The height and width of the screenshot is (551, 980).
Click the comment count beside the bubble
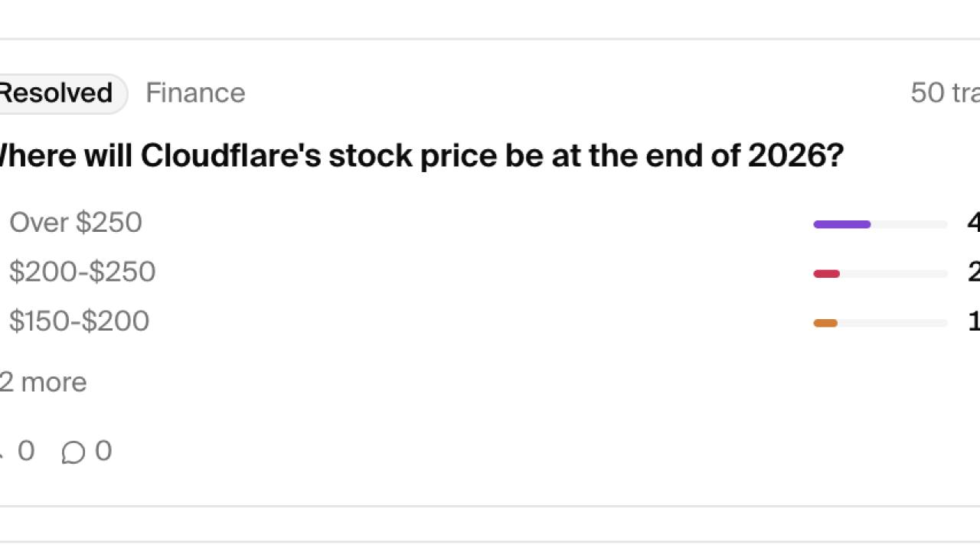pyautogui.click(x=103, y=451)
